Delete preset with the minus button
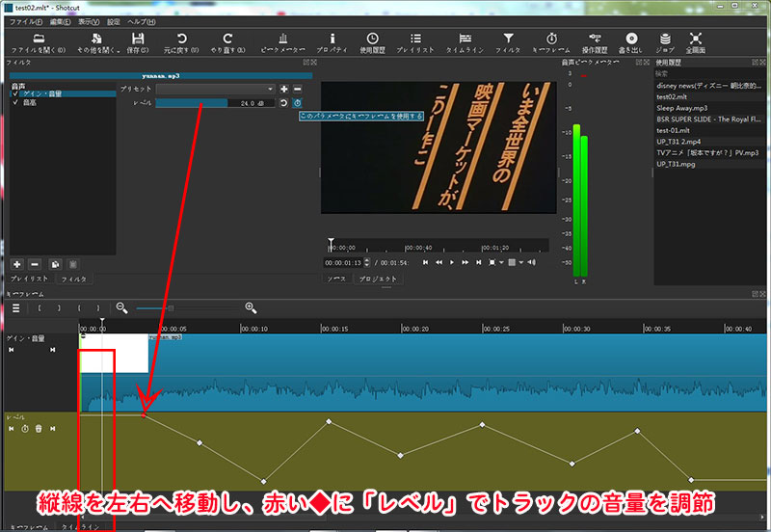 click(298, 89)
